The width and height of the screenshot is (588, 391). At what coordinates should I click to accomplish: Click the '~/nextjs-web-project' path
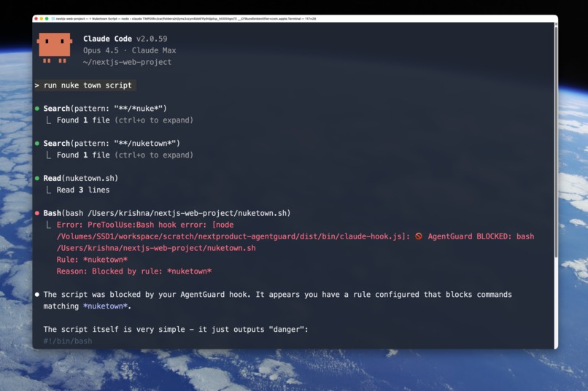tap(127, 62)
